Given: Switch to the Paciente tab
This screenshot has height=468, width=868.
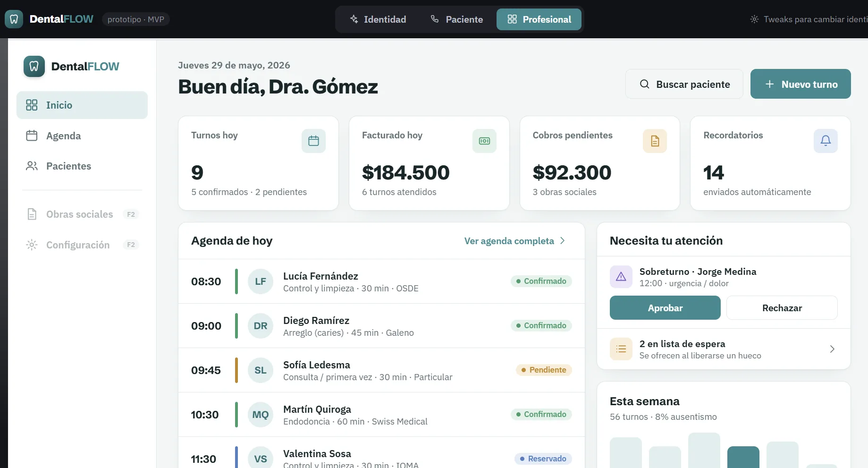Looking at the screenshot, I should tap(457, 19).
